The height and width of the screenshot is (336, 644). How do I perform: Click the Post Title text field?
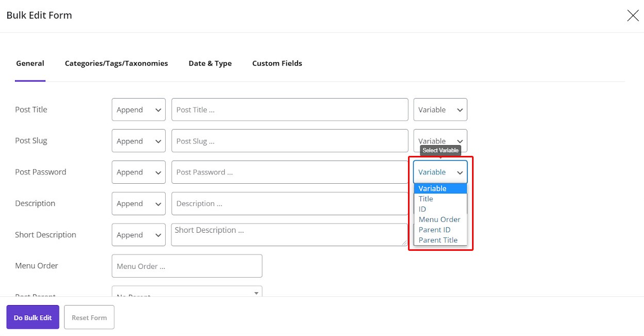click(290, 110)
